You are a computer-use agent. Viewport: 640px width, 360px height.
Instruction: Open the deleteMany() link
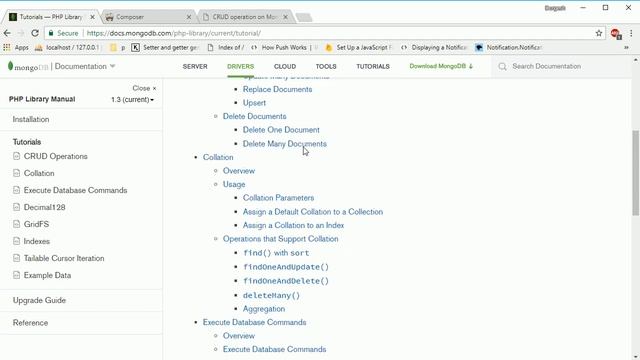271,295
